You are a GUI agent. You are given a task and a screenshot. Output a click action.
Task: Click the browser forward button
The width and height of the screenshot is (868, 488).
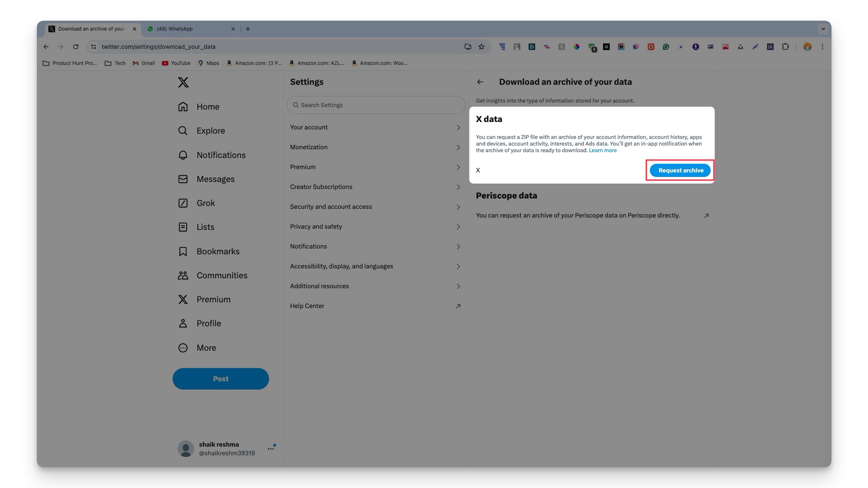(x=61, y=47)
